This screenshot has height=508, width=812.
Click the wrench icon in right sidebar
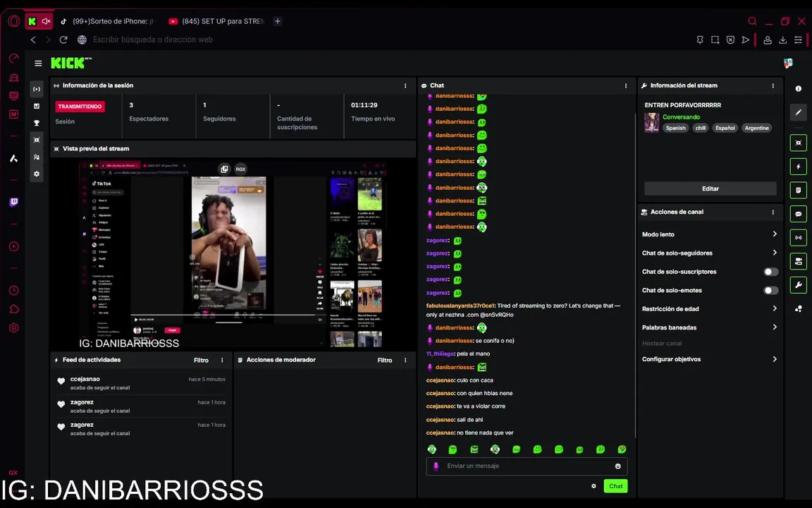[798, 284]
